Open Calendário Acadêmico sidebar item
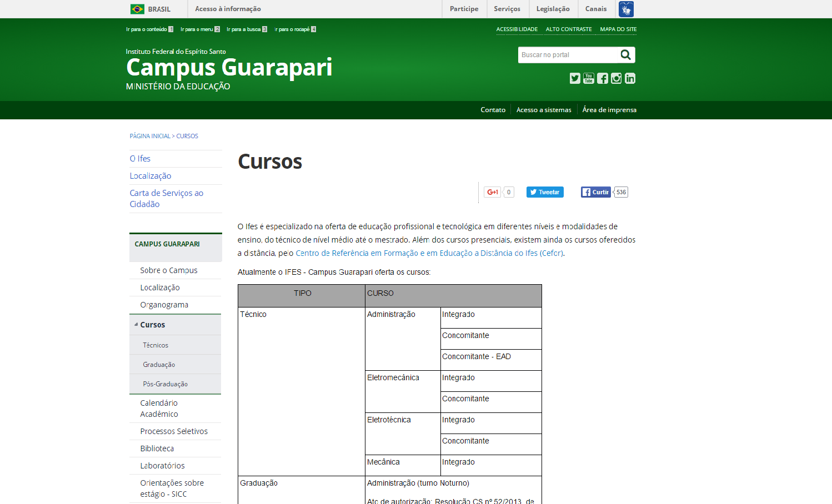This screenshot has width=832, height=504. click(159, 409)
